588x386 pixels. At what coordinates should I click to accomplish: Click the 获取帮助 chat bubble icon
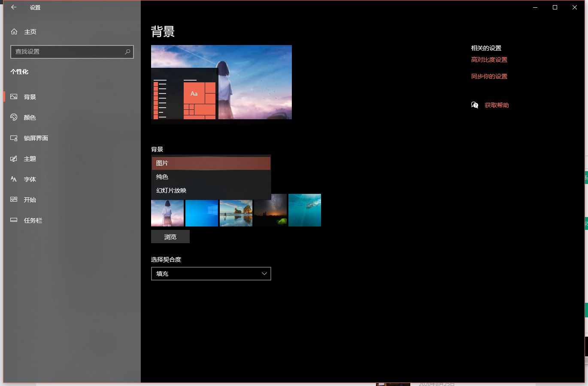point(475,105)
